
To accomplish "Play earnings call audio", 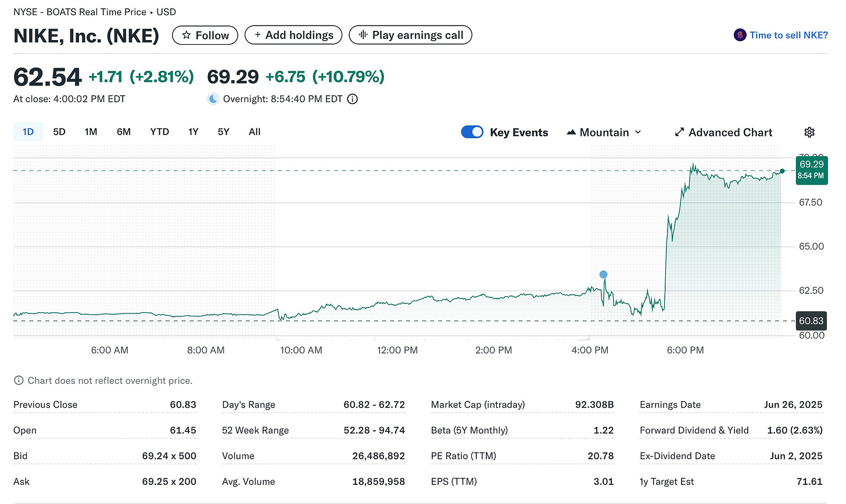I will coord(410,35).
